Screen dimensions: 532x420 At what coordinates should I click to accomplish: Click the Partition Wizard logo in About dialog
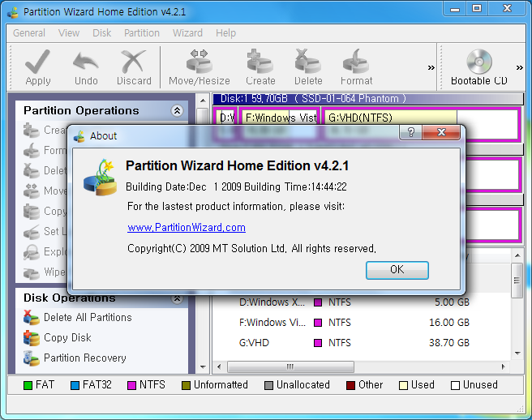pyautogui.click(x=101, y=177)
